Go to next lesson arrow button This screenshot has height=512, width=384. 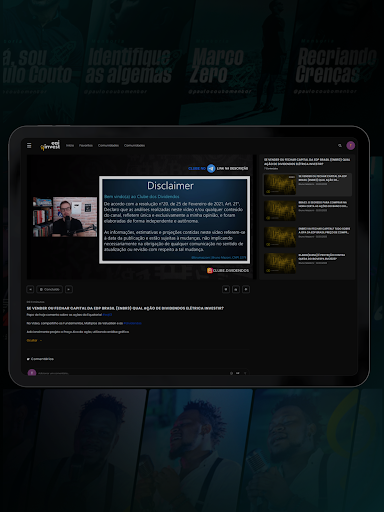69,289
